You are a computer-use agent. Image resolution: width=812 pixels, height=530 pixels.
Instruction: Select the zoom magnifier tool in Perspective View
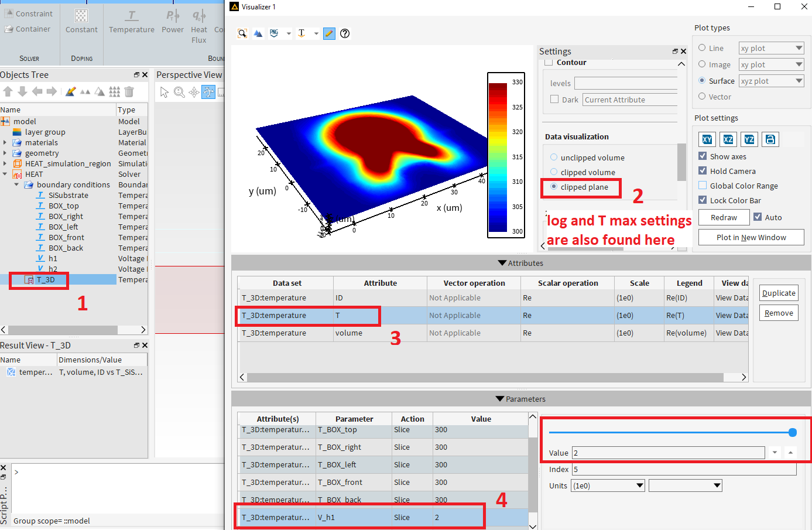coord(179,93)
